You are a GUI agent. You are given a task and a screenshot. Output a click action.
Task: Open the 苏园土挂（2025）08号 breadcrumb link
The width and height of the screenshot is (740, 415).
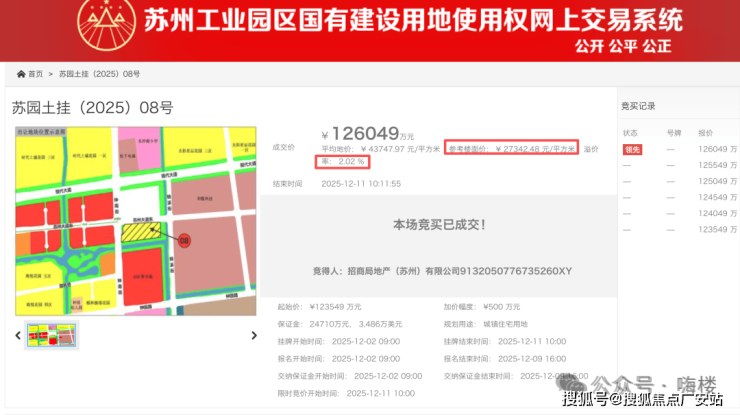click(99, 74)
